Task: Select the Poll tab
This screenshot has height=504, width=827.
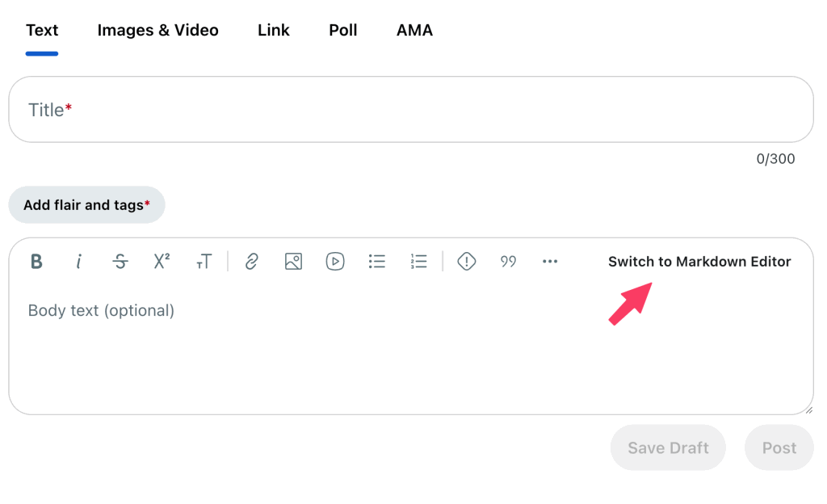Action: pos(342,31)
